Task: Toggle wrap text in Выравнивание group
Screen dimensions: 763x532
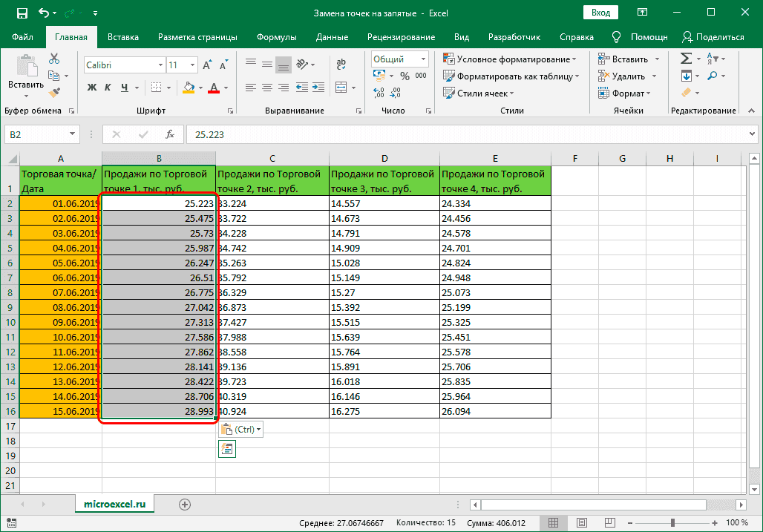Action: 341,65
